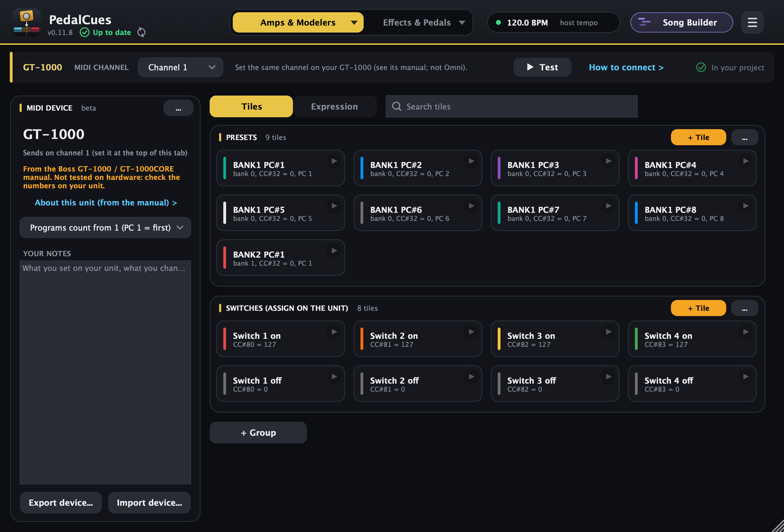Click Export device button
The width and height of the screenshot is (784, 532).
pyautogui.click(x=61, y=503)
